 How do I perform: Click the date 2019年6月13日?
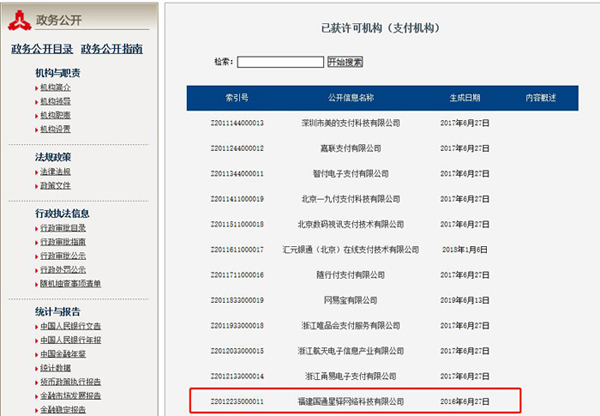point(465,300)
